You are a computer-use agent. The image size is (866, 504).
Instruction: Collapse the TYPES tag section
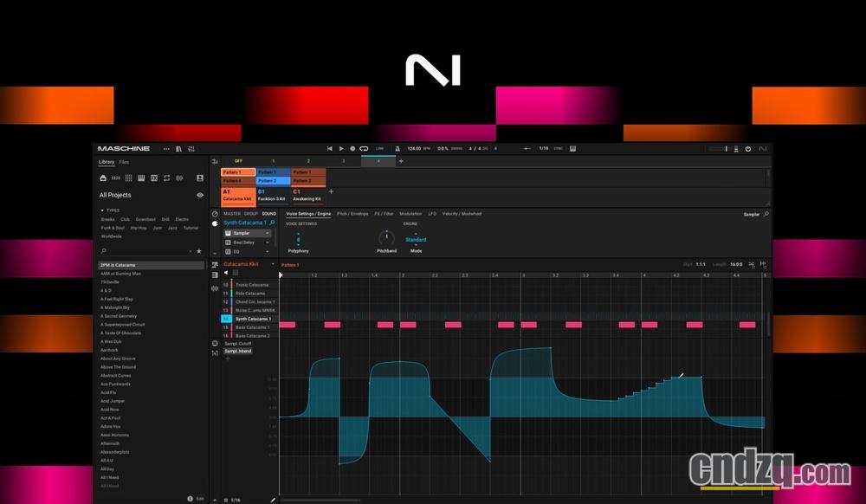click(x=102, y=210)
